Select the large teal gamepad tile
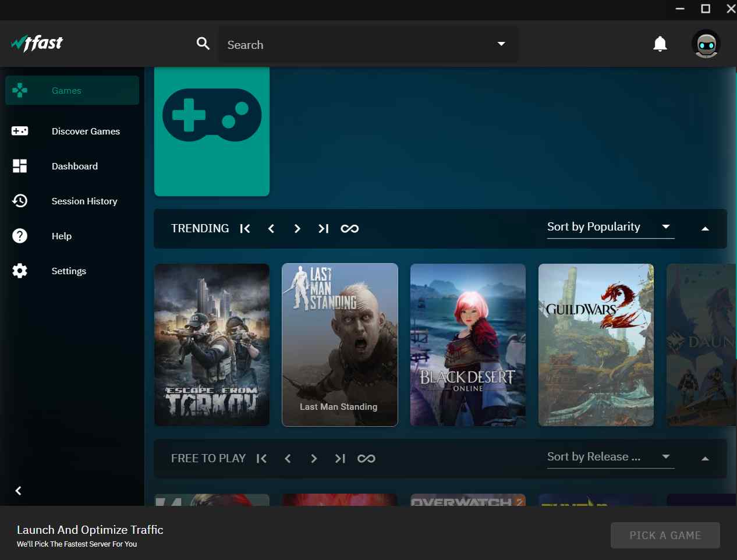 click(212, 132)
